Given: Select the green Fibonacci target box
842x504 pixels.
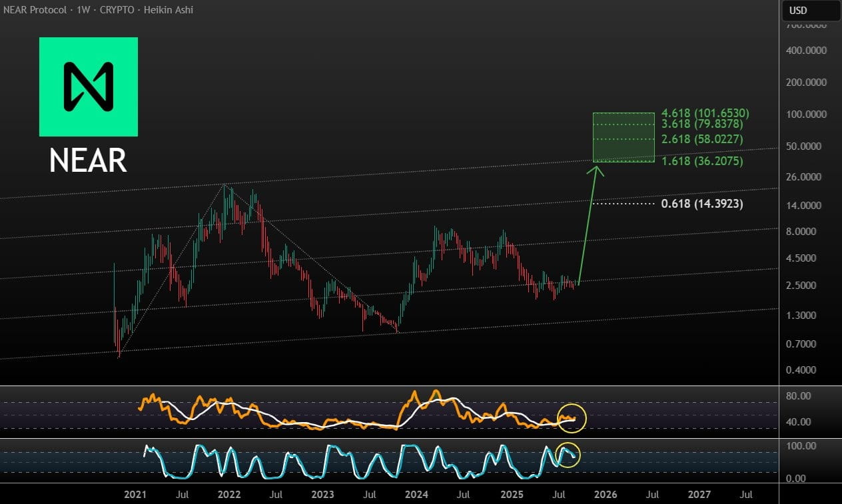Looking at the screenshot, I should pos(624,138).
